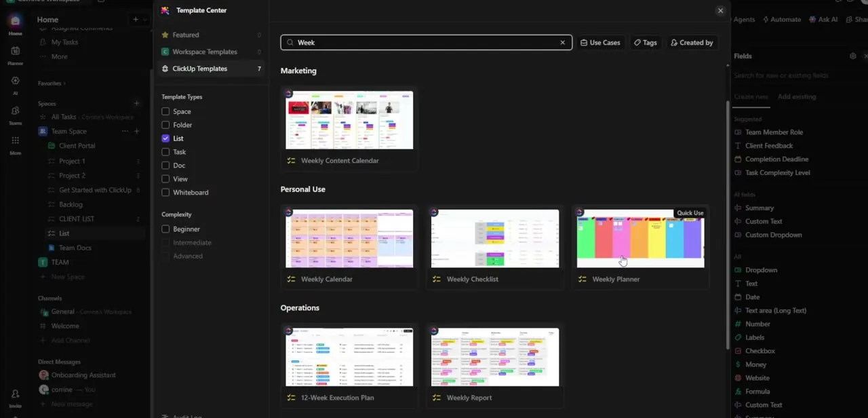Click the Weekly Report list icon

[437, 398]
